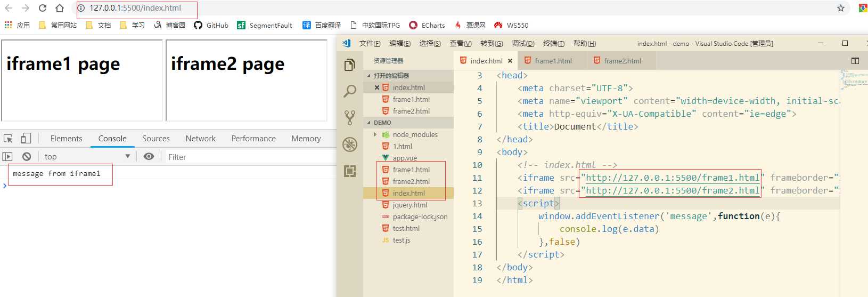Viewport: 868px width, 297px height.
Task: Show the console sidebar panel
Action: click(x=7, y=156)
